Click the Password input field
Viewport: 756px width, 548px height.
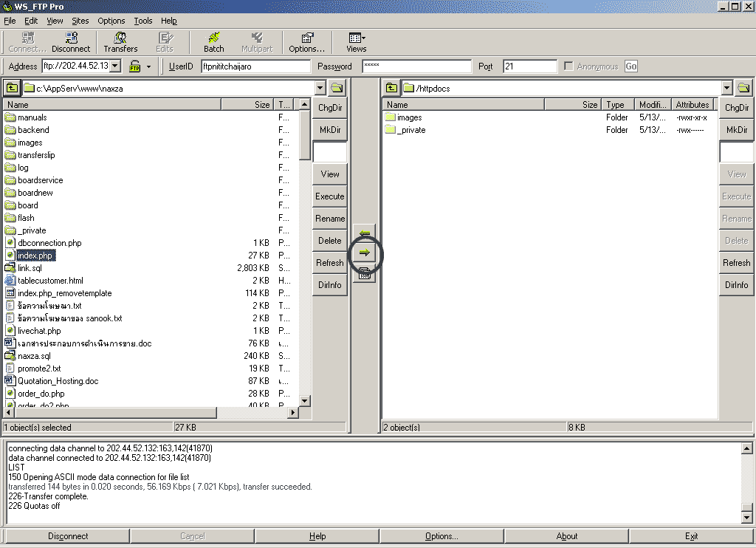[416, 66]
